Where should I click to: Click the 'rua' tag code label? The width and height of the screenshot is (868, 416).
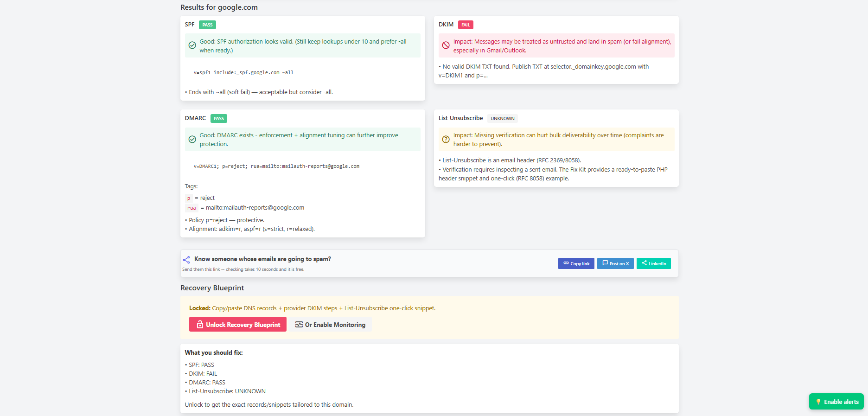(x=191, y=208)
